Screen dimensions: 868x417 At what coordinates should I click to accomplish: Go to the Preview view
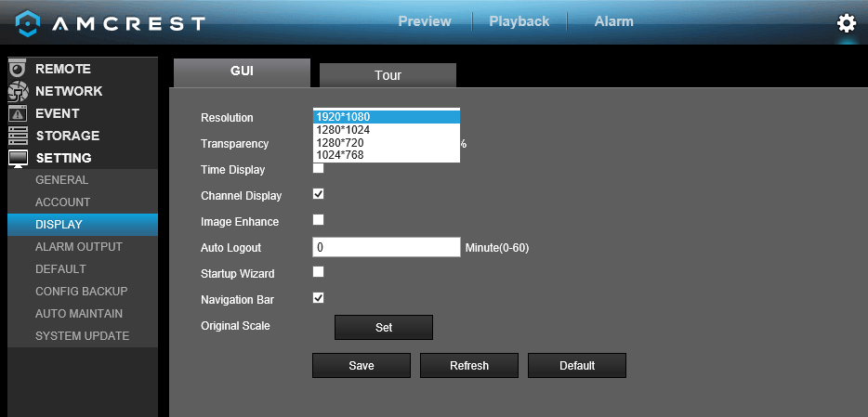[425, 21]
